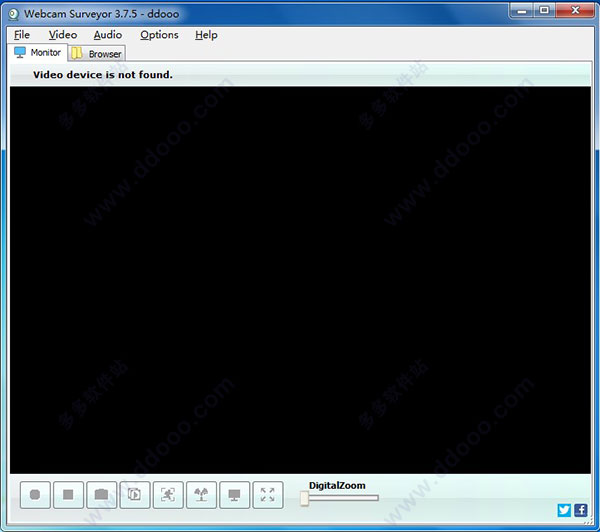Click the DigitalZoom slider handle
600x532 pixels.
point(305,498)
